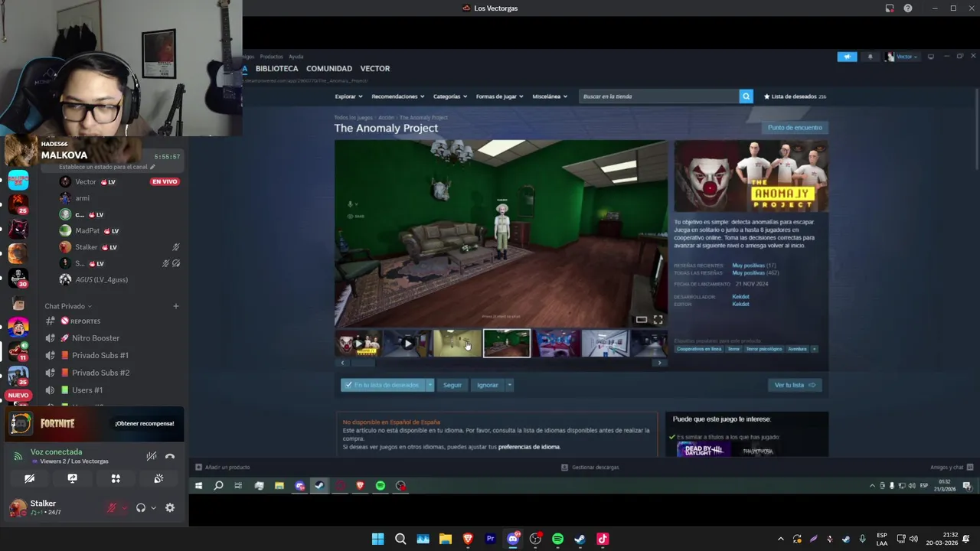Open Discord inbox icon in title bar
The width and height of the screenshot is (980, 551).
coord(890,8)
